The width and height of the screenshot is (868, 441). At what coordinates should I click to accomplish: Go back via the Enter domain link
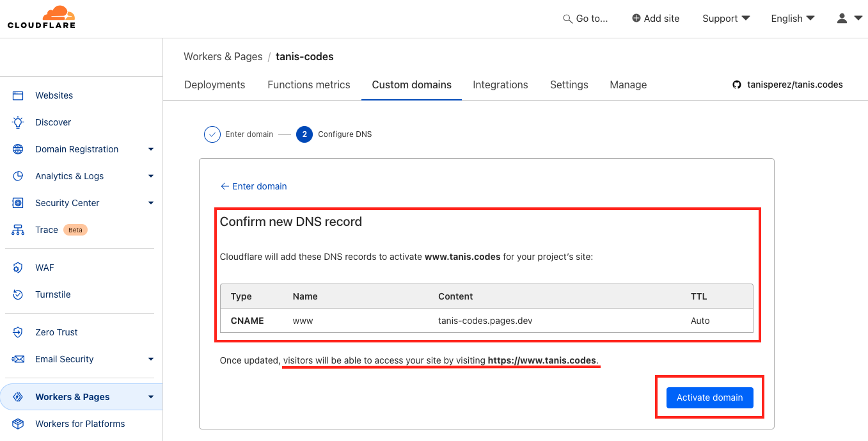(253, 186)
